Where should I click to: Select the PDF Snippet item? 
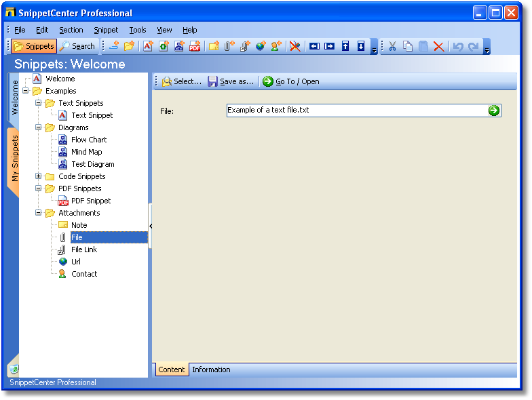click(91, 201)
